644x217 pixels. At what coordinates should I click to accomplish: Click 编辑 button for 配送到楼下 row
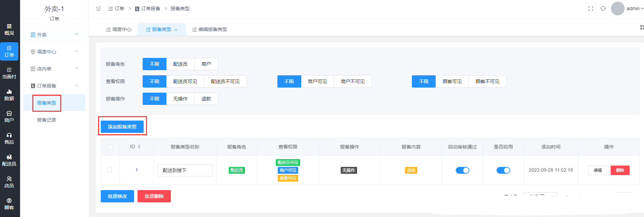(598, 170)
